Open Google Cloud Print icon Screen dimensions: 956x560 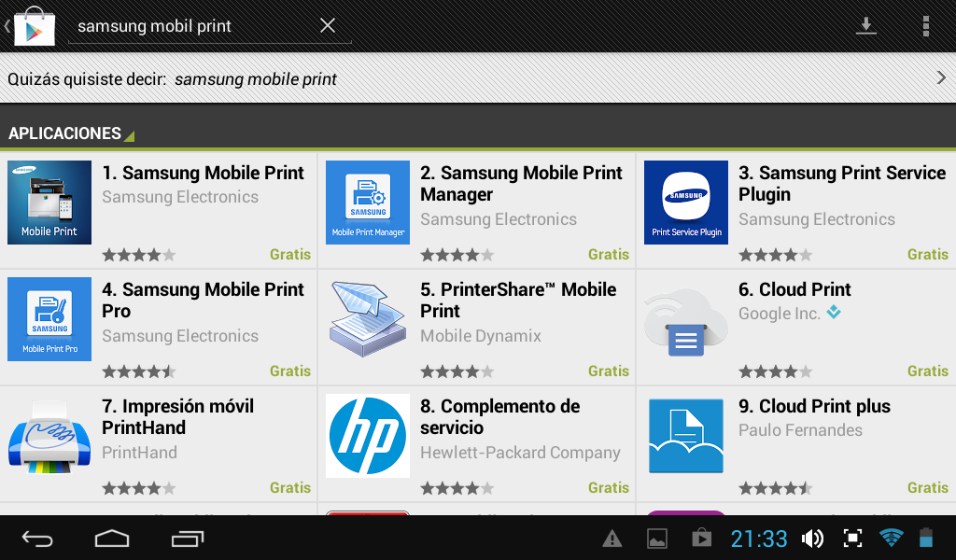click(x=686, y=322)
